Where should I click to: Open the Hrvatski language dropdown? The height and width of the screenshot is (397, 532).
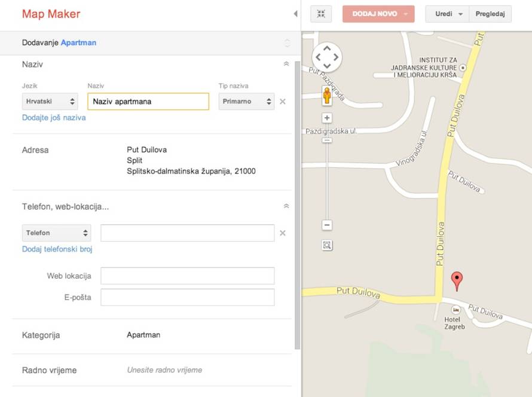click(x=50, y=102)
